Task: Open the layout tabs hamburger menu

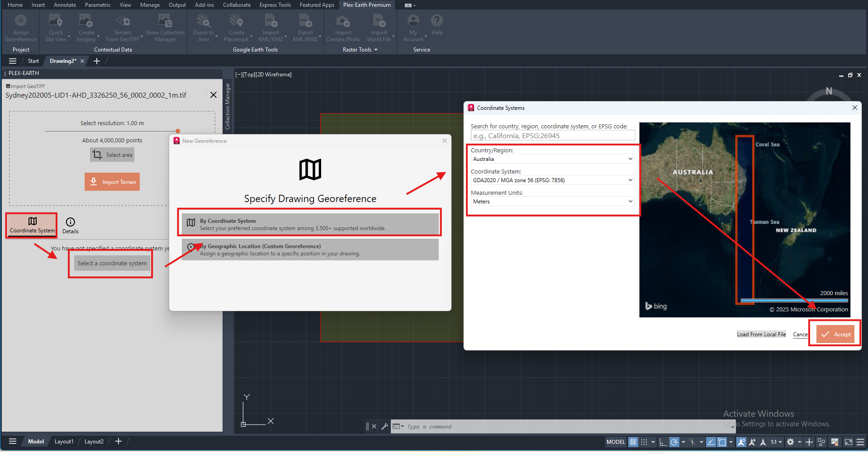Action: pyautogui.click(x=13, y=441)
